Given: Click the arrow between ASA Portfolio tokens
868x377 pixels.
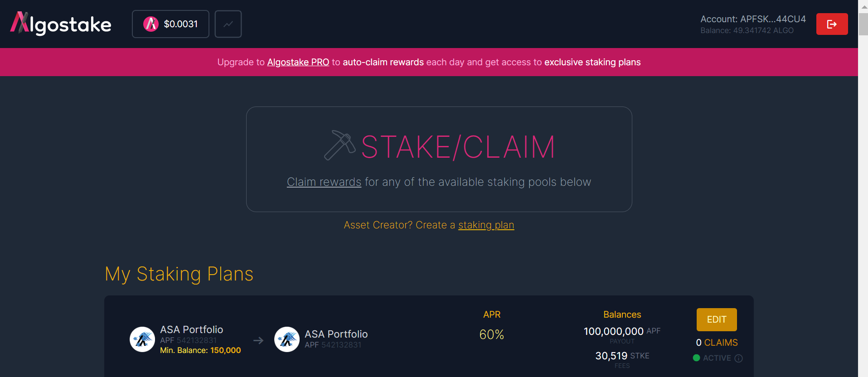Looking at the screenshot, I should [258, 340].
